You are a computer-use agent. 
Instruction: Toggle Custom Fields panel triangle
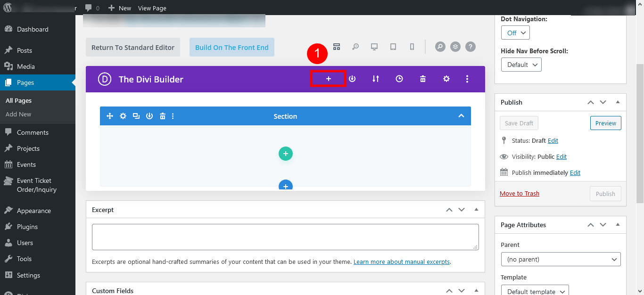pos(476,291)
